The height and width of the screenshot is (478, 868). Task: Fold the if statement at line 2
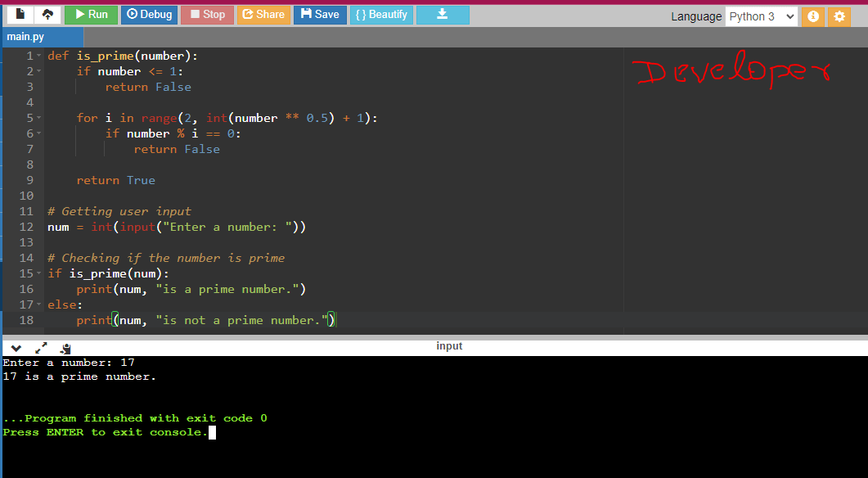click(38, 70)
